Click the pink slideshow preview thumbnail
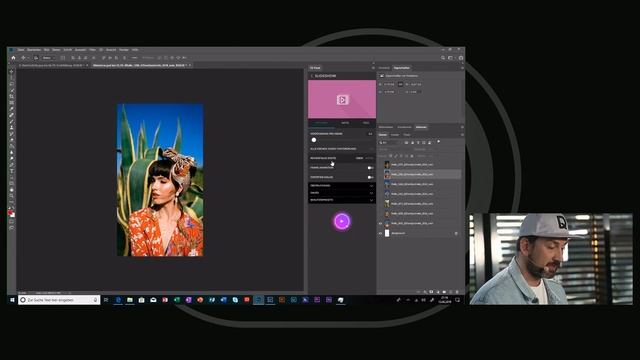This screenshot has height=360, width=640. click(x=342, y=99)
